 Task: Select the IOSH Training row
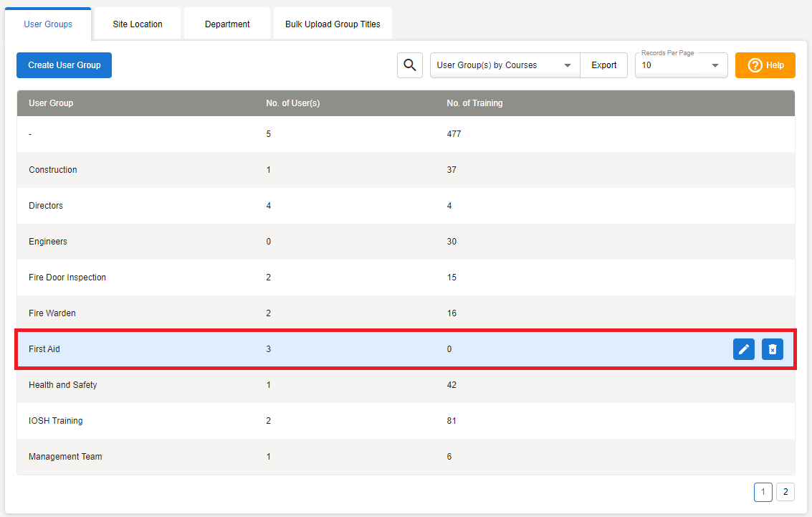pyautogui.click(x=56, y=421)
